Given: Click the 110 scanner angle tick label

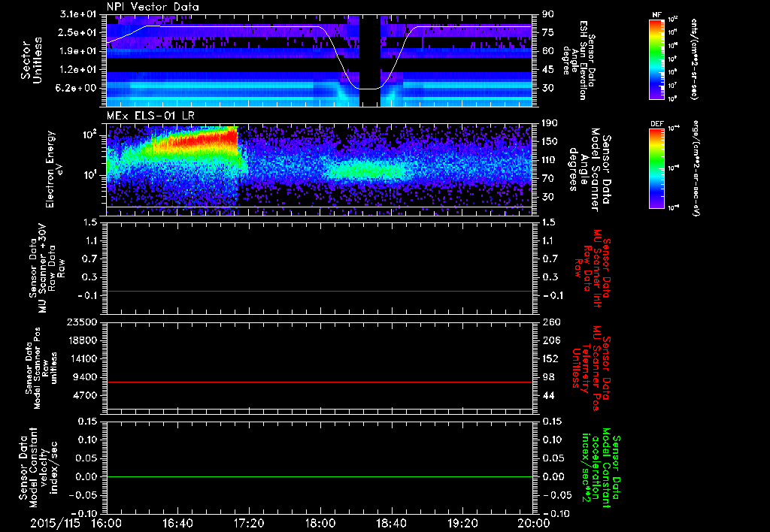Looking at the screenshot, I should [x=550, y=160].
